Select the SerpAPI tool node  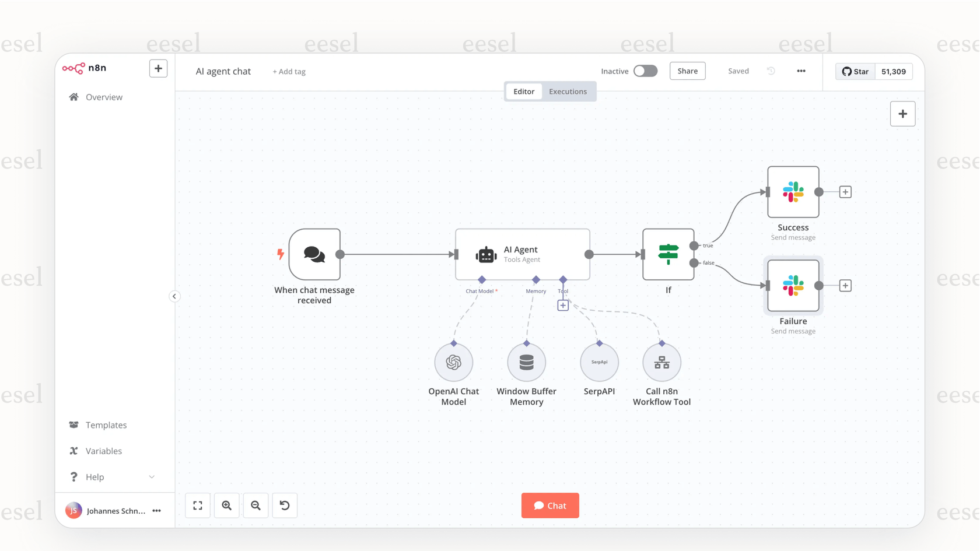[599, 362]
